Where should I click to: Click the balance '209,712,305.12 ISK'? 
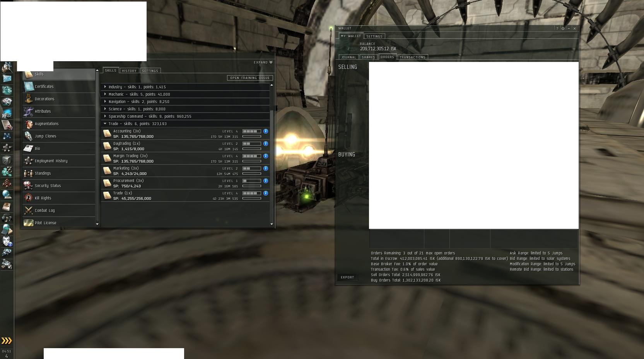point(378,49)
